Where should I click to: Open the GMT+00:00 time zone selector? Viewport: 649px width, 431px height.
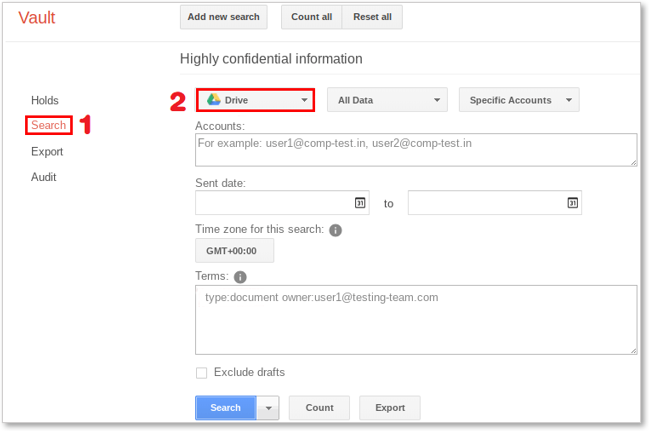coord(234,250)
